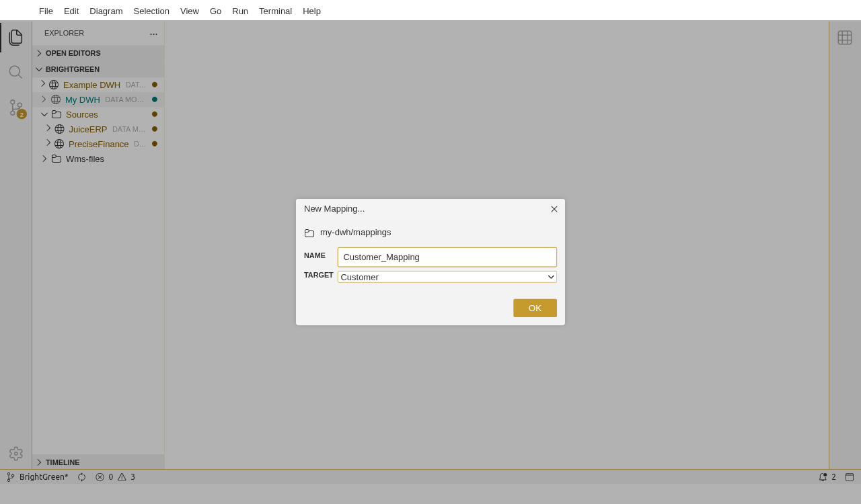
Task: Open Source Control view with badge
Action: click(x=16, y=108)
